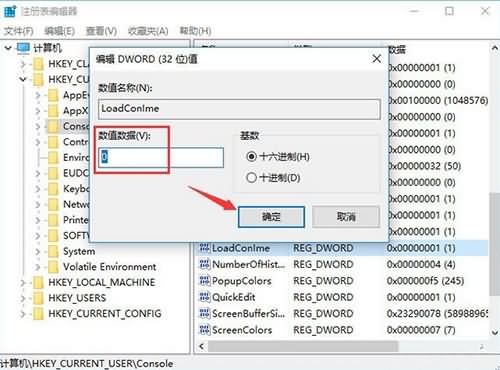
Task: Collapse the 计算机 root node
Action: [x=8, y=48]
